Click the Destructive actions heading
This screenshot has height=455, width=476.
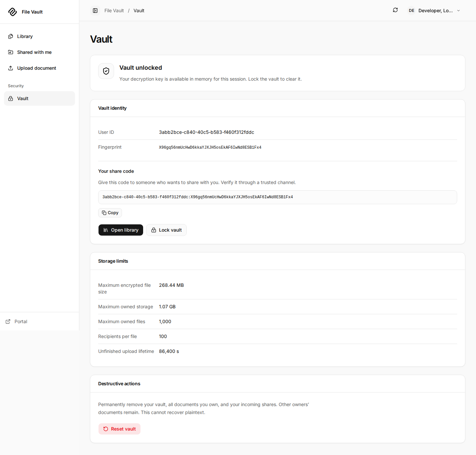(119, 384)
